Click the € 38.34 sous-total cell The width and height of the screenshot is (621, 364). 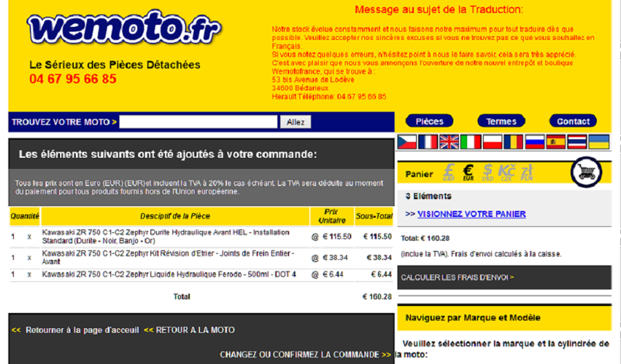pyautogui.click(x=379, y=258)
